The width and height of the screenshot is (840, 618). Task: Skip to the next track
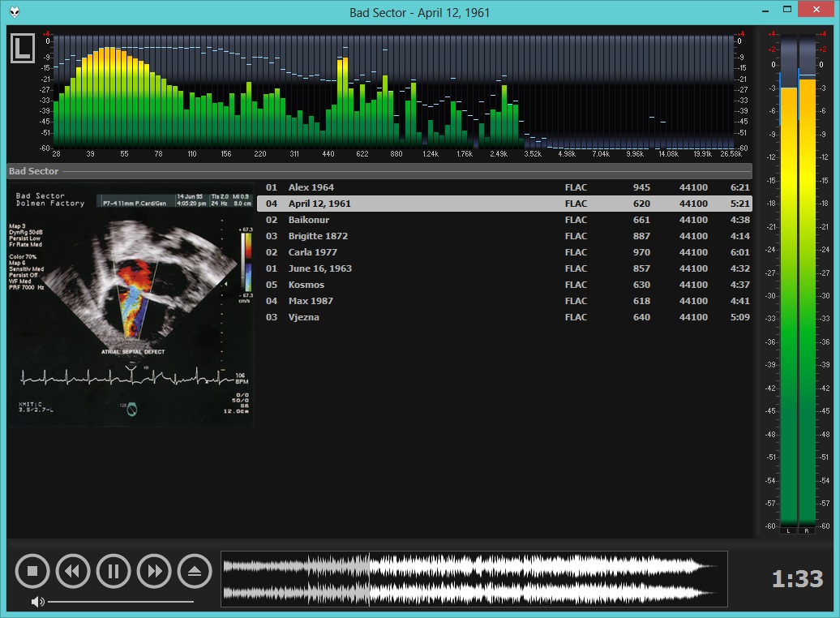(x=154, y=572)
